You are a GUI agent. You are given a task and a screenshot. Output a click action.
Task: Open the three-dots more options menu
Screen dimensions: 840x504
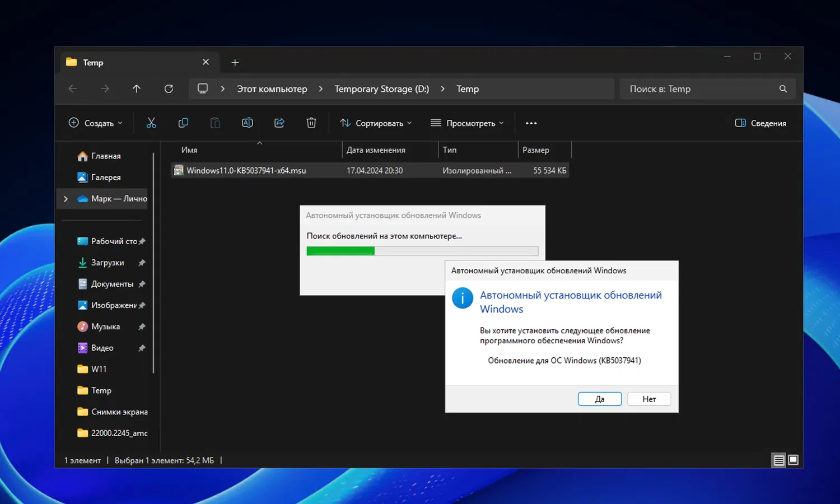point(531,123)
